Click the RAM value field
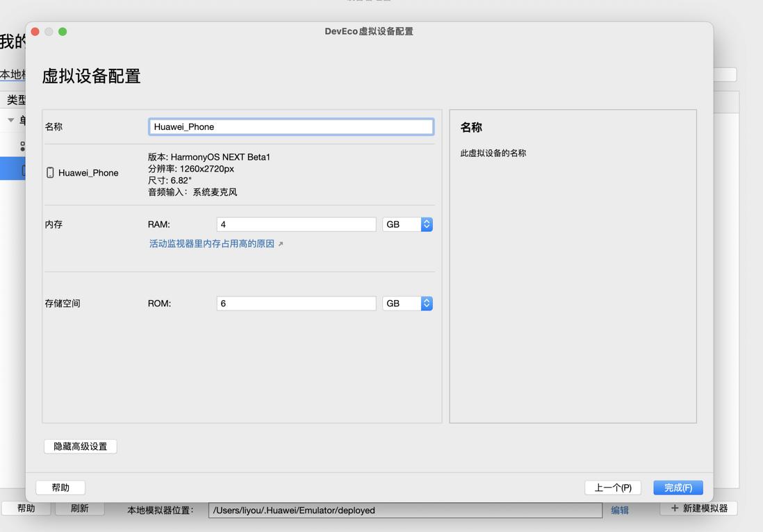This screenshot has width=763, height=532. (x=296, y=224)
